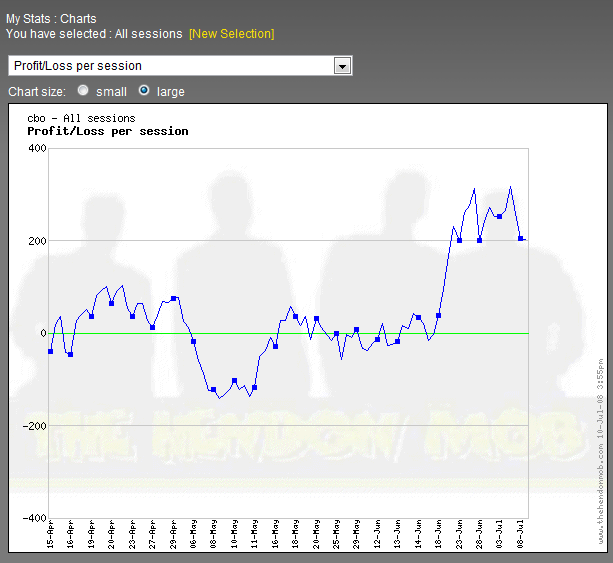Click the 200 y-axis label
613x563 pixels.
(37, 241)
